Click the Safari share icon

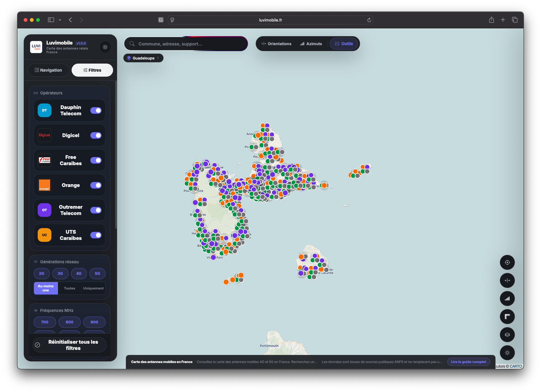(x=491, y=20)
